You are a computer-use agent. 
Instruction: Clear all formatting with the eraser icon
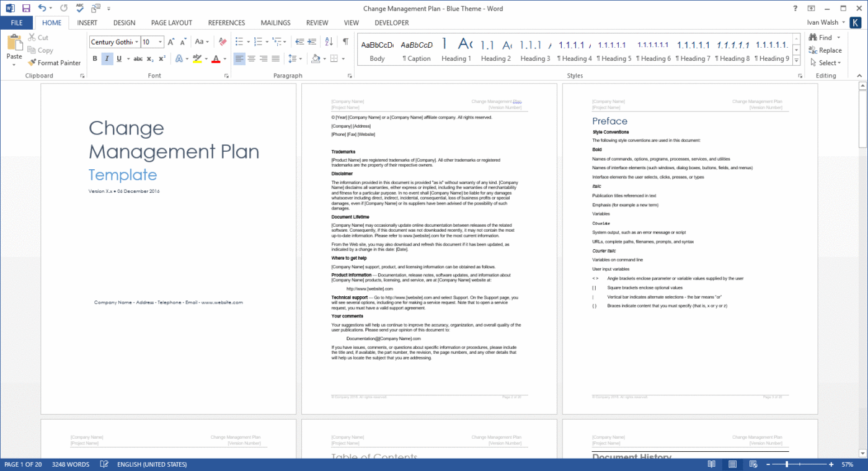point(221,42)
